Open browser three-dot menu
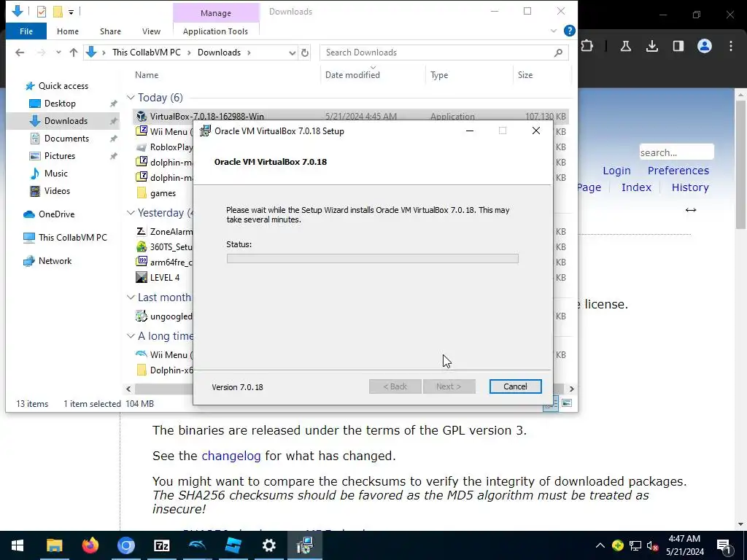 (x=730, y=46)
